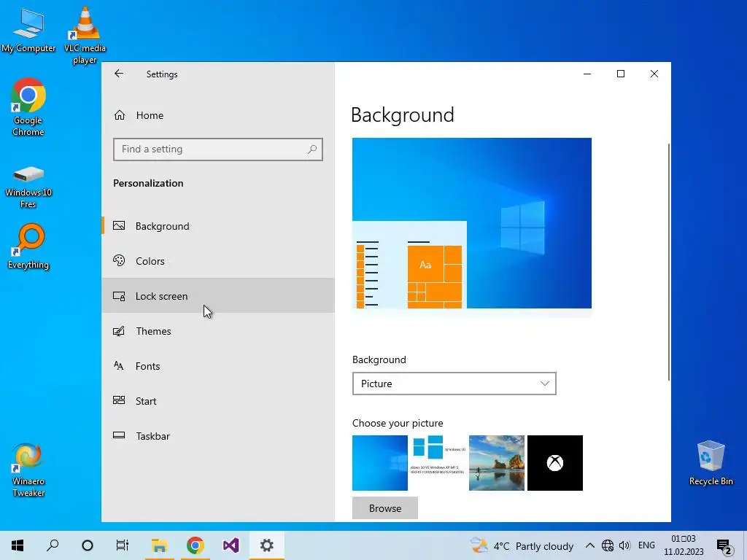The image size is (747, 560).
Task: Select the Windows 10 Fres drive icon
Action: pyautogui.click(x=28, y=187)
